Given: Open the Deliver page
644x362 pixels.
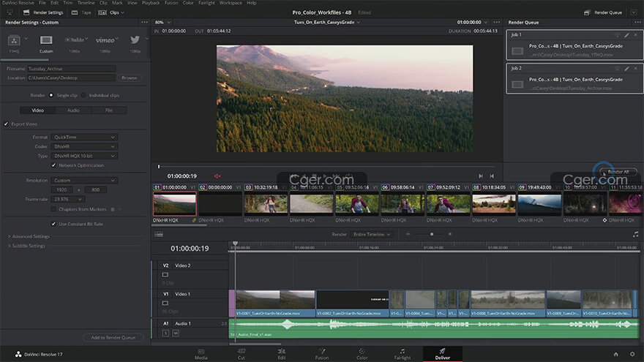Looking at the screenshot, I should pos(442,354).
